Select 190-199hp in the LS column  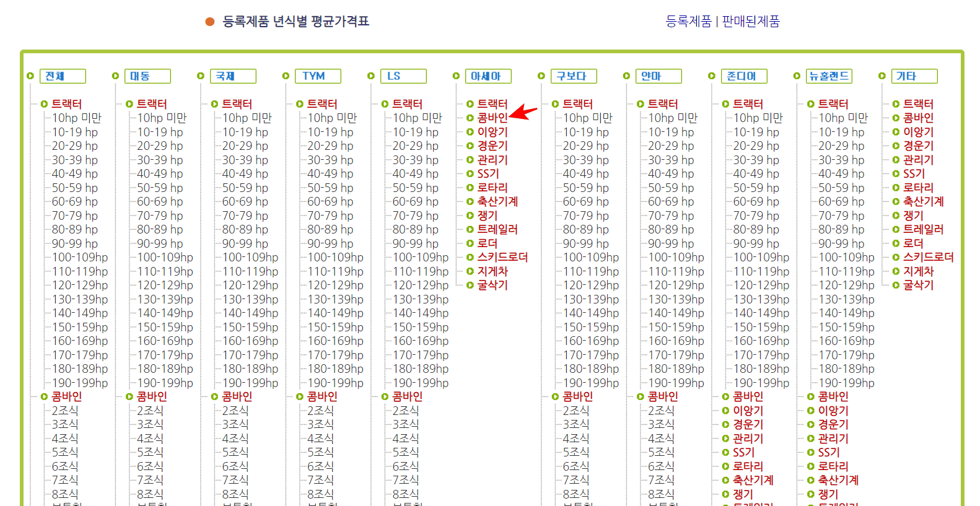click(x=421, y=383)
